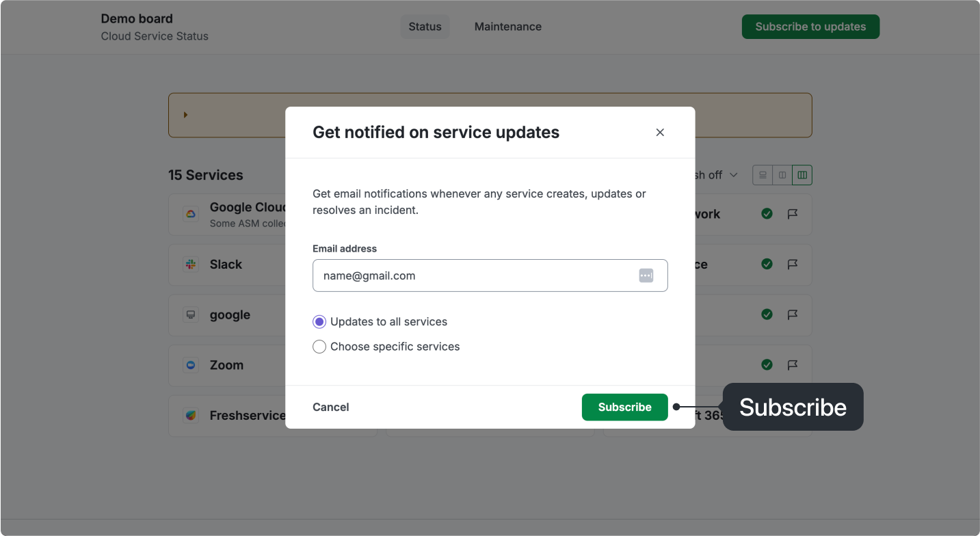Cancel the notification subscription dialog
The height and width of the screenshot is (536, 980).
330,407
